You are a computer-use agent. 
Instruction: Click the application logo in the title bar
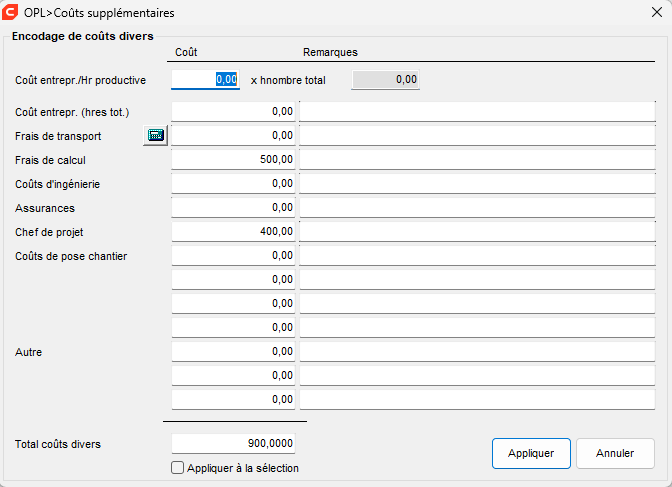(x=10, y=12)
